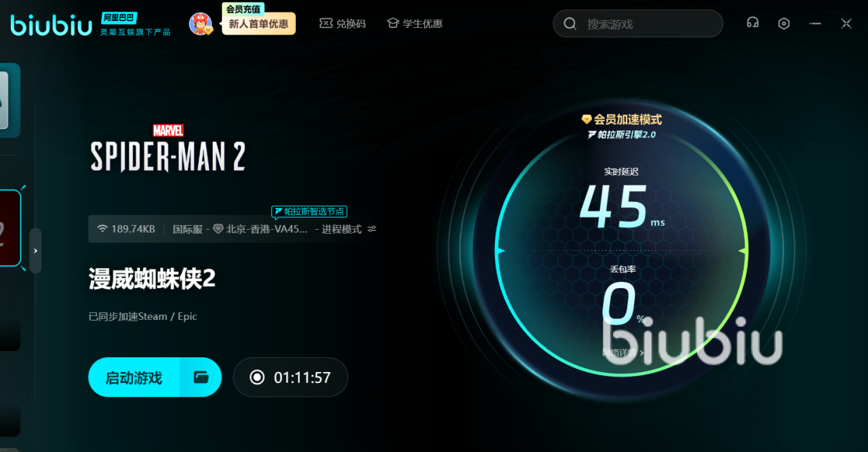
Task: Open customer support headset icon
Action: (x=752, y=23)
